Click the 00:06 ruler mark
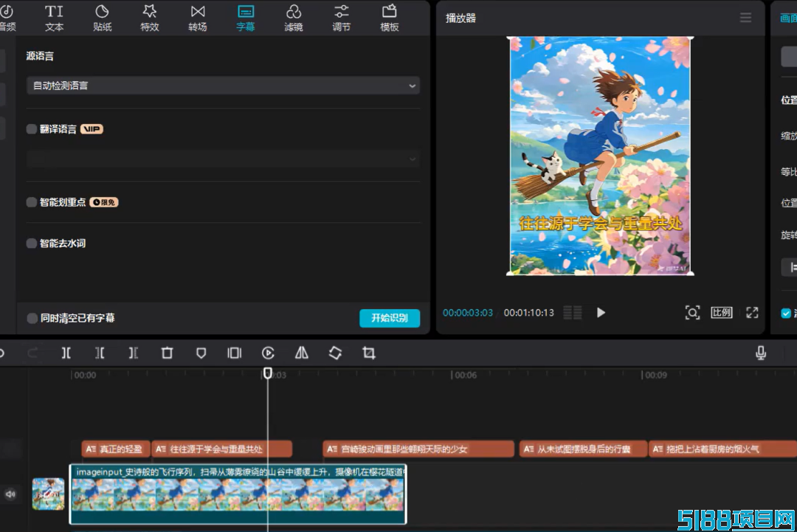Image resolution: width=797 pixels, height=532 pixels. pos(466,375)
